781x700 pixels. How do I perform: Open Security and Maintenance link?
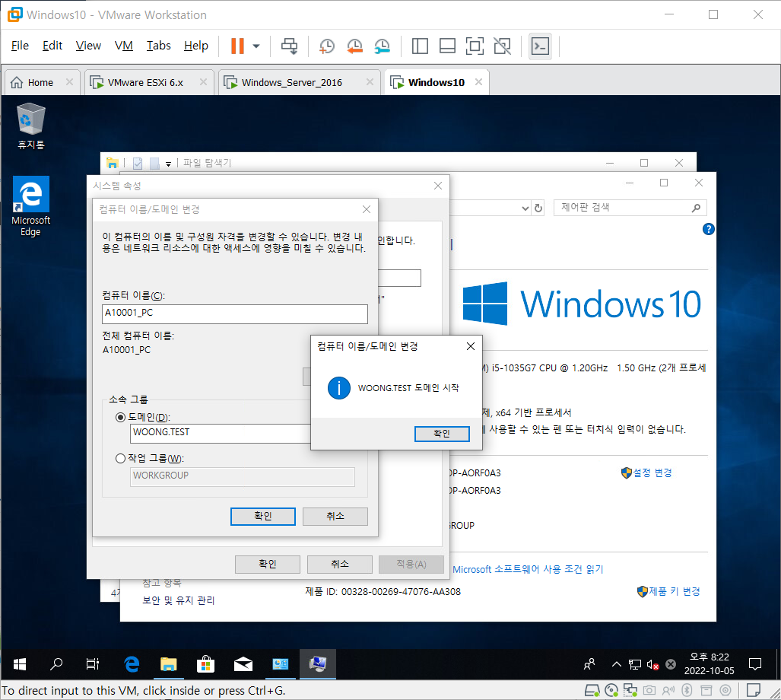(178, 600)
